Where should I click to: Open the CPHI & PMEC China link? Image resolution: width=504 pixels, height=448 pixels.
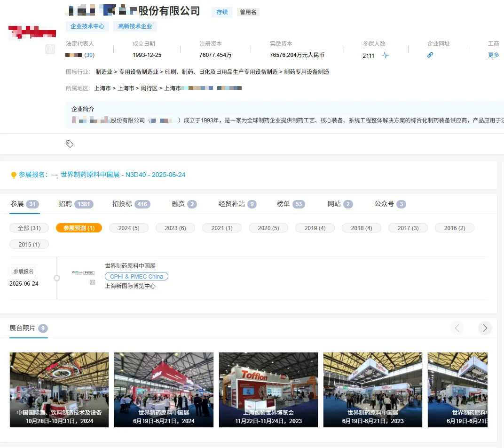pyautogui.click(x=136, y=276)
